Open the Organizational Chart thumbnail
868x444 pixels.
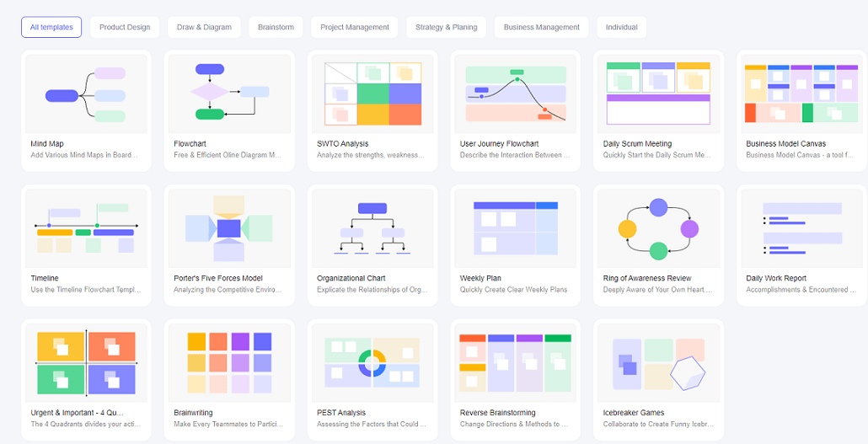tap(372, 228)
